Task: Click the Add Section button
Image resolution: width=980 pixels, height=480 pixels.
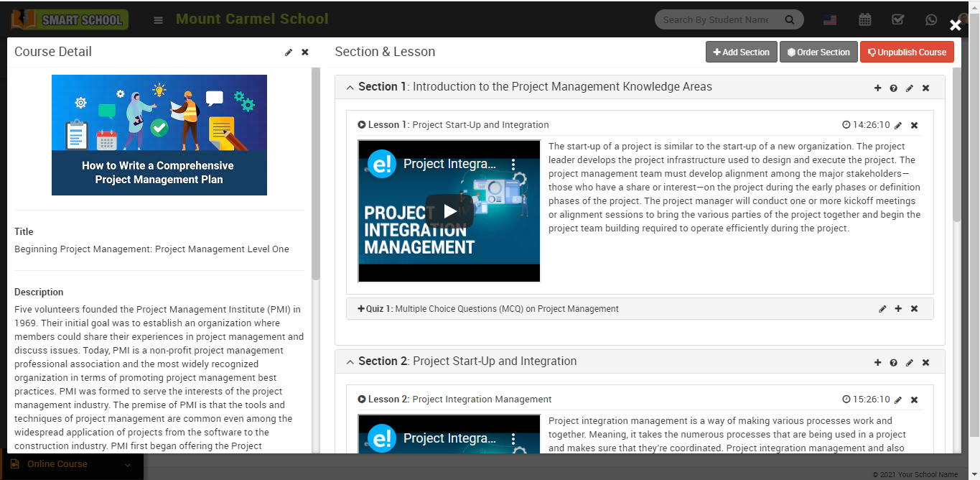Action: (x=741, y=52)
